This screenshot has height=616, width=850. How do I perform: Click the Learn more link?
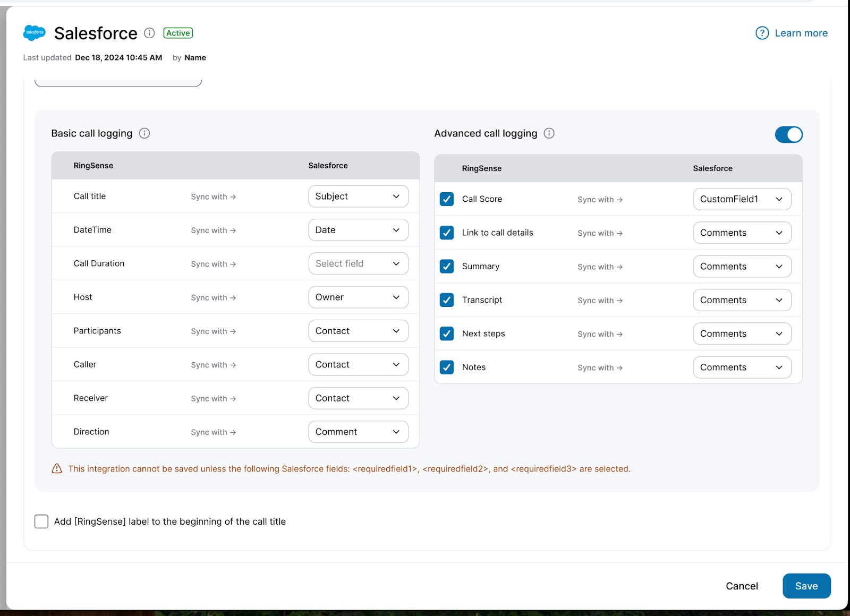[x=801, y=33]
